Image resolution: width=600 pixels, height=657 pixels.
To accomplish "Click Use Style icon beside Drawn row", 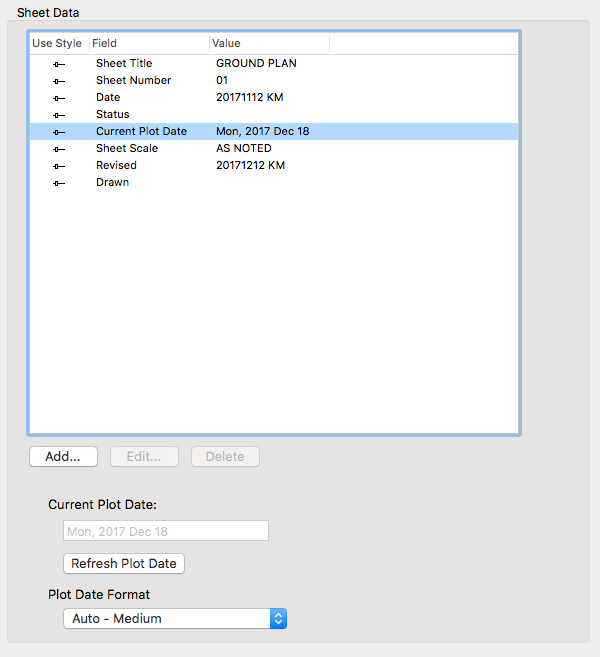I will tap(59, 183).
